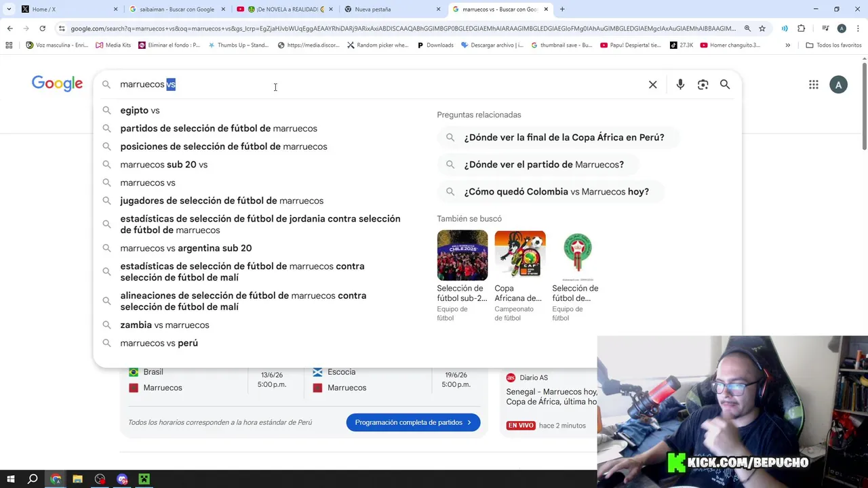Choose estadísticas jordania contra marruecos suggestion
The width and height of the screenshot is (868, 488).
[x=260, y=224]
